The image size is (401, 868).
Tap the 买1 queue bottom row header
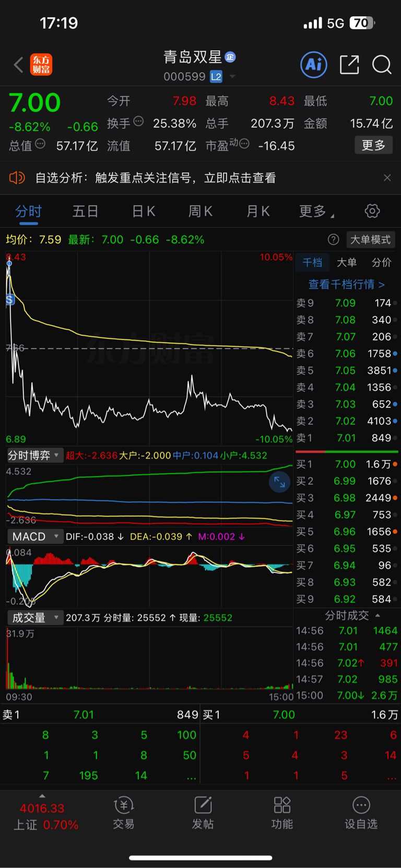pos(300,714)
